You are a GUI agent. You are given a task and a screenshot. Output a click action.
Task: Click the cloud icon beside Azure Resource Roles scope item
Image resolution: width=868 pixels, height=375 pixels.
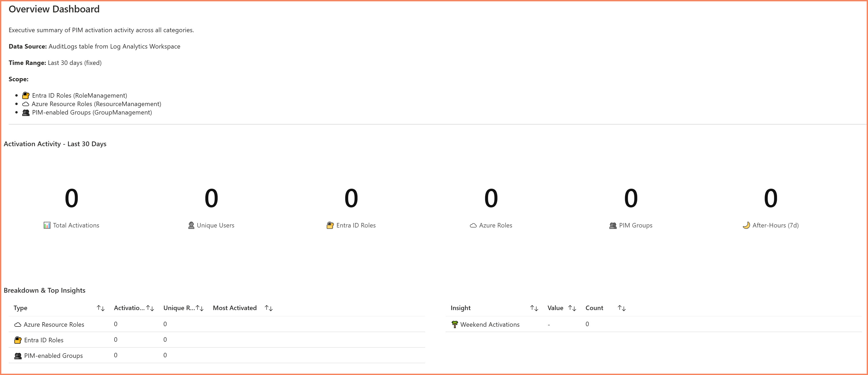25,104
